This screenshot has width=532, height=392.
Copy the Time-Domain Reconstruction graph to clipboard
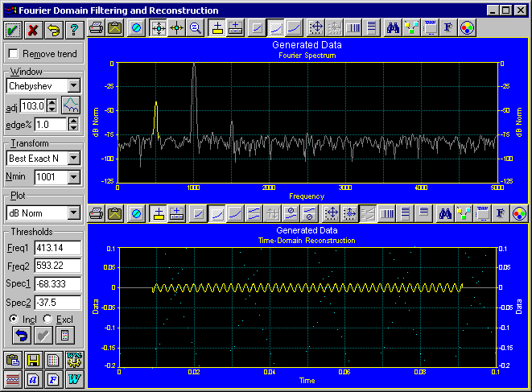(115, 214)
